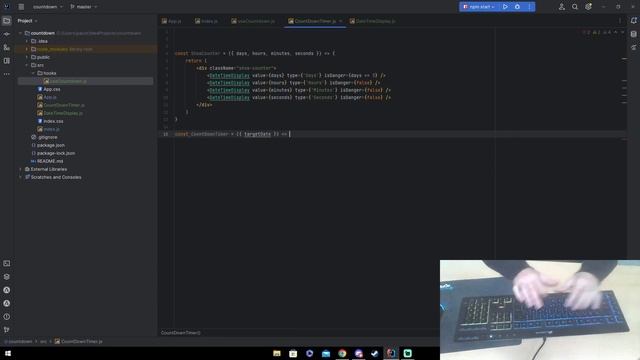Open the Bookmarks tool window icon

(7, 61)
